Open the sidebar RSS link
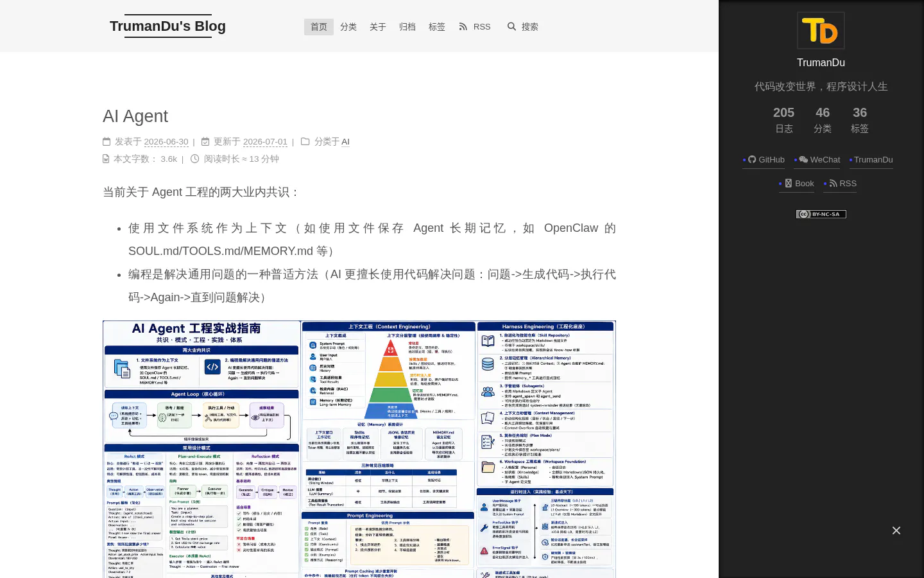 click(840, 184)
